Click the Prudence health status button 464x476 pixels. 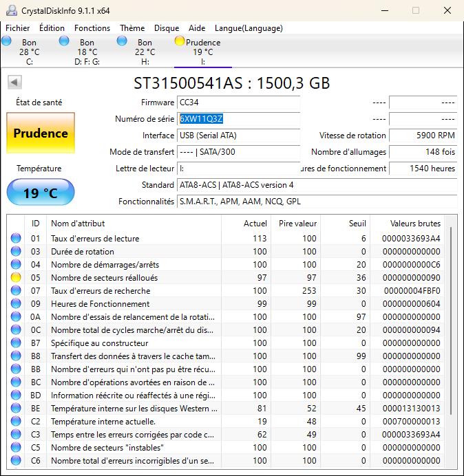pyautogui.click(x=41, y=133)
